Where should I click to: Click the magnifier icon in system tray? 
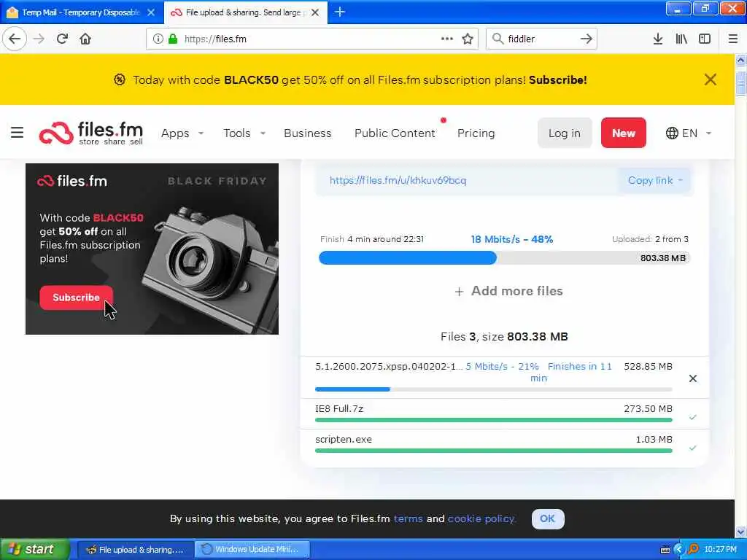tap(693, 550)
